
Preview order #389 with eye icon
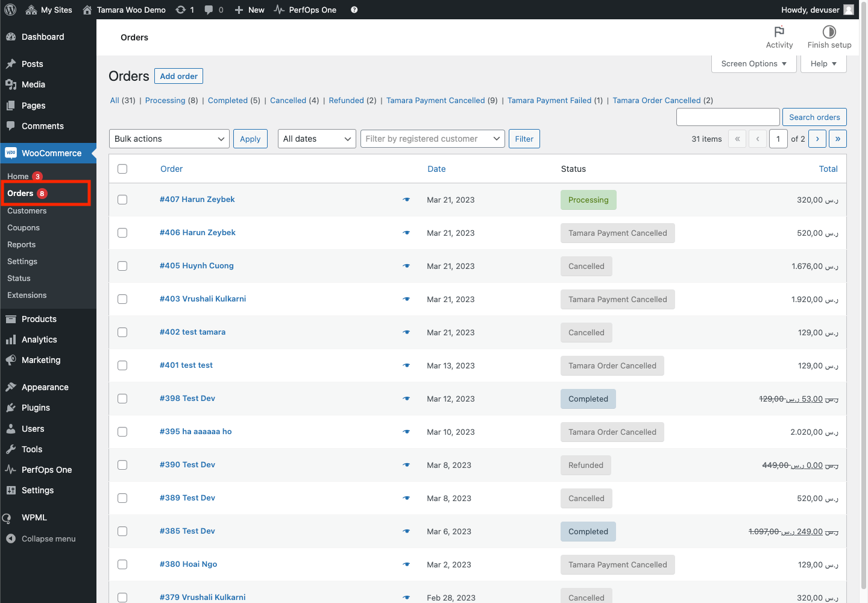[406, 498]
